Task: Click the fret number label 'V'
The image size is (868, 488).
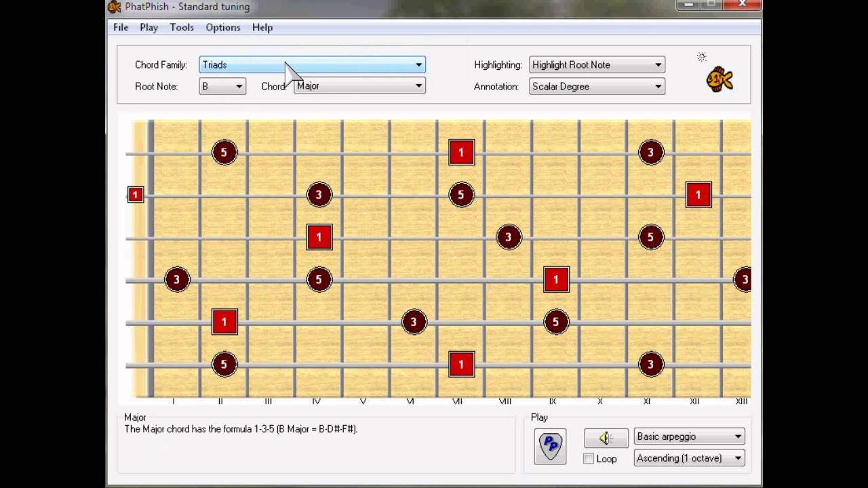Action: click(x=363, y=401)
